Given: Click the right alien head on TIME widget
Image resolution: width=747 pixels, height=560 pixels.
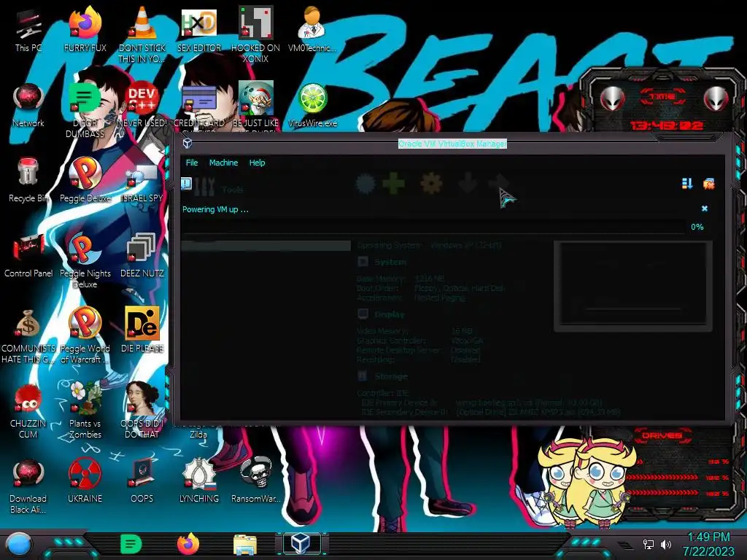Looking at the screenshot, I should point(716,99).
